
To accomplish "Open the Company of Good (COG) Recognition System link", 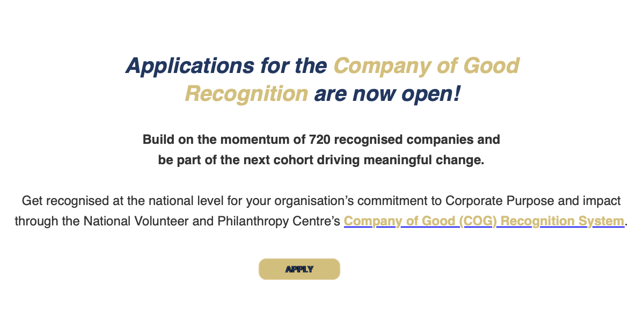I will pyautogui.click(x=484, y=221).
